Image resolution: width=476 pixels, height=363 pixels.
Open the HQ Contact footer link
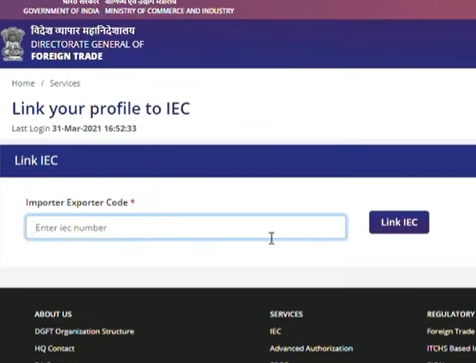(55, 348)
